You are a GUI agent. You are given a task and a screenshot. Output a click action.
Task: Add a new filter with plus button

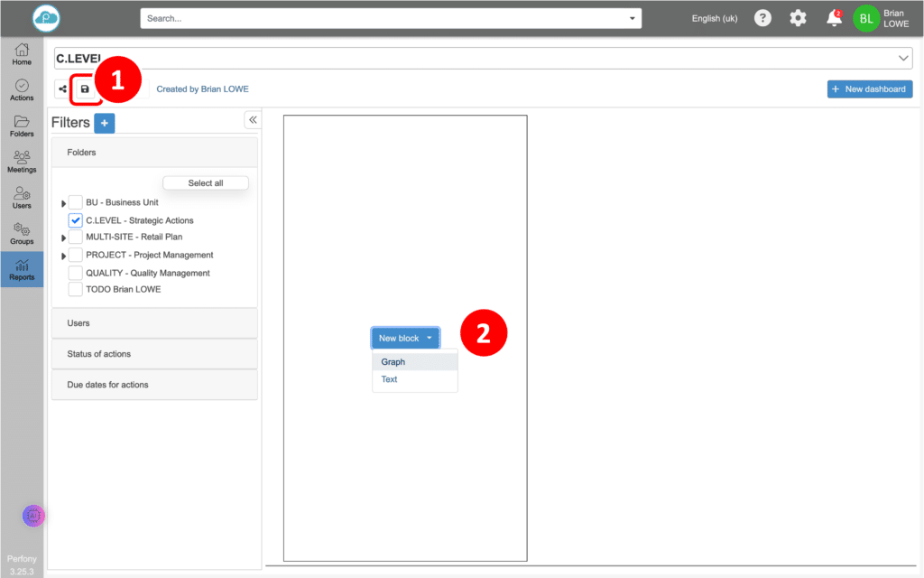104,123
